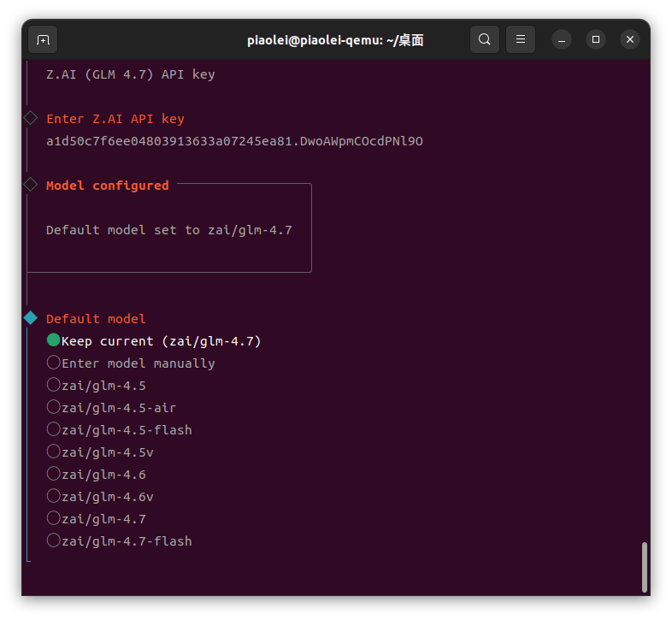Maximize the terminal window
Screen dimensions: 672x620
596,40
